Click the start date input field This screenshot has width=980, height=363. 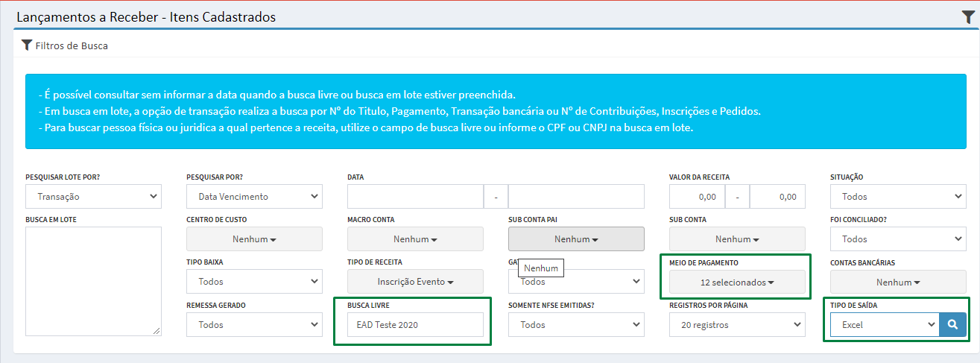415,197
